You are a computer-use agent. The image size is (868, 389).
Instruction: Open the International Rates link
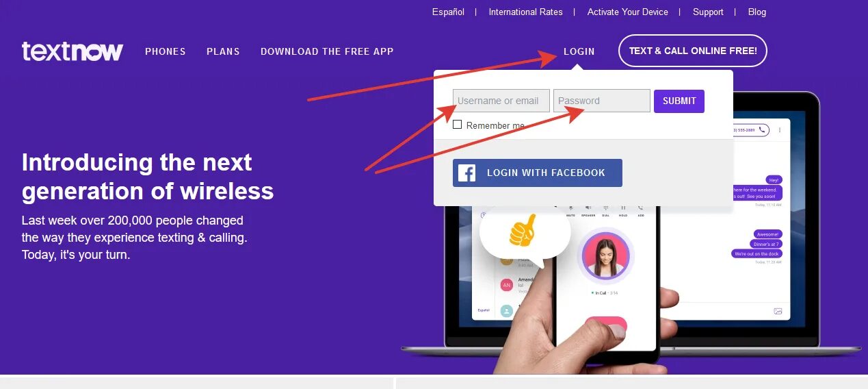pyautogui.click(x=525, y=12)
